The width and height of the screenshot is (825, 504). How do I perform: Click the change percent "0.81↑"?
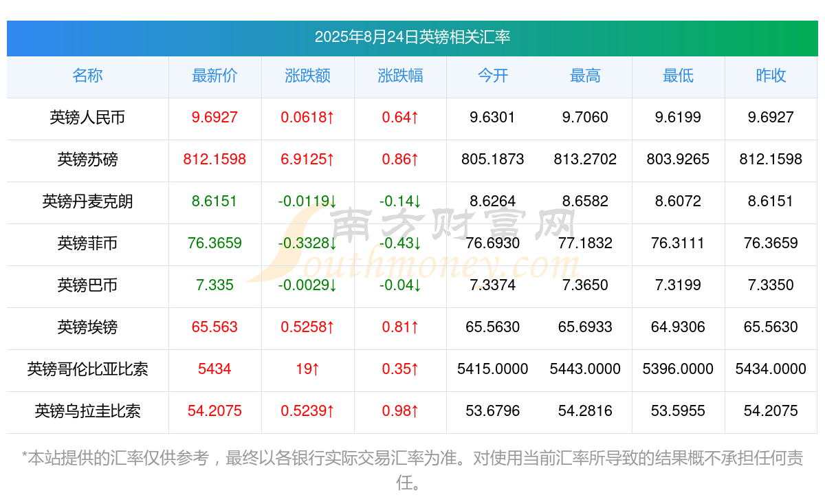tap(400, 327)
